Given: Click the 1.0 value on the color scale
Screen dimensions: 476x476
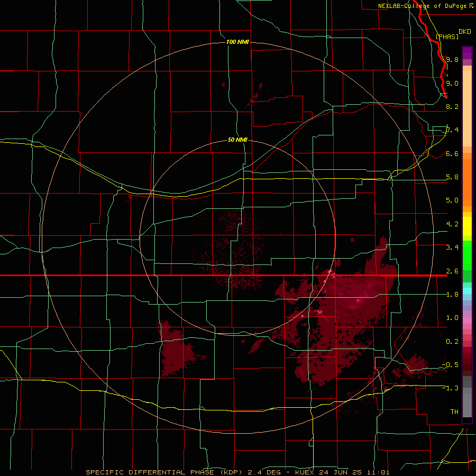Looking at the screenshot, I should point(452,318).
